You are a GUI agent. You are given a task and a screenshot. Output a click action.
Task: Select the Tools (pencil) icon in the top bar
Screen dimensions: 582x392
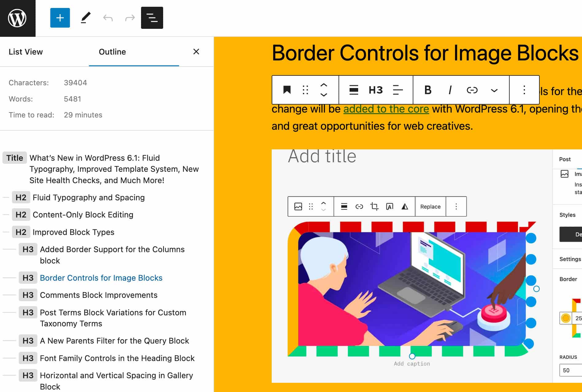85,17
